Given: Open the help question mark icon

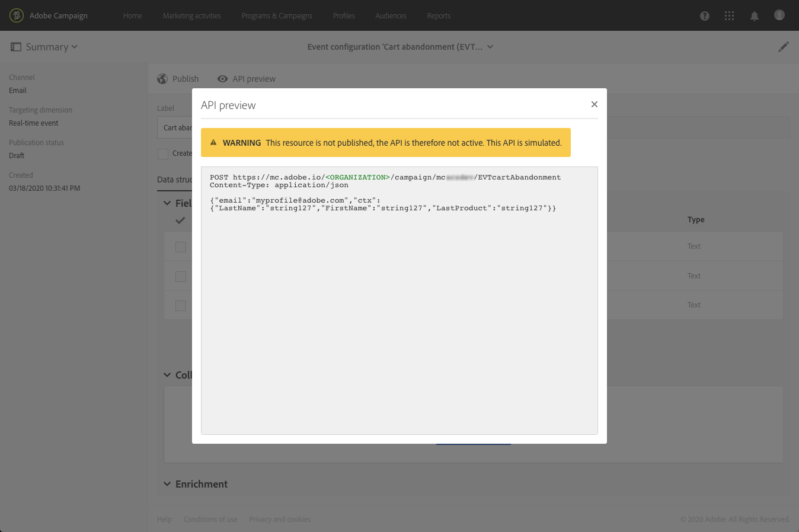Looking at the screenshot, I should 705,16.
